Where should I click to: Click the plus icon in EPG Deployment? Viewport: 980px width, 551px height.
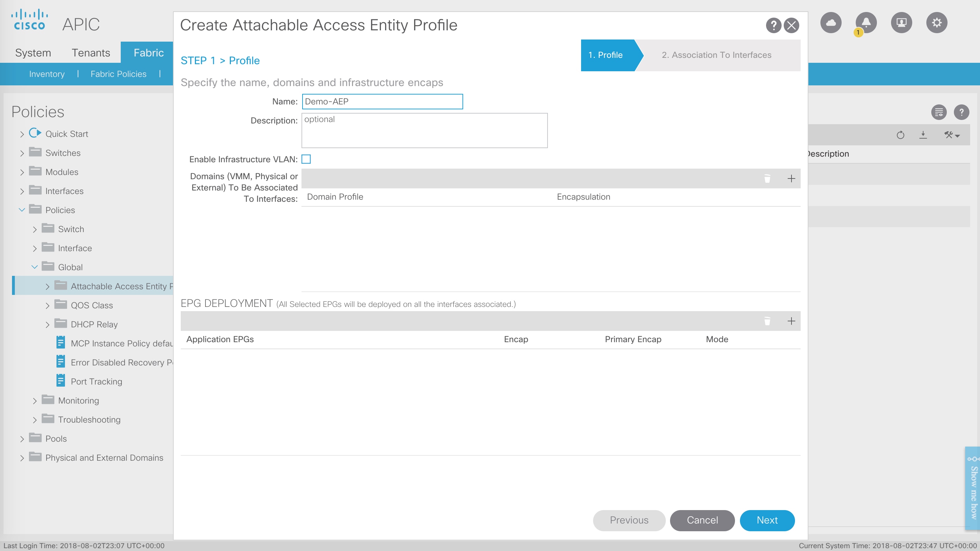(791, 321)
